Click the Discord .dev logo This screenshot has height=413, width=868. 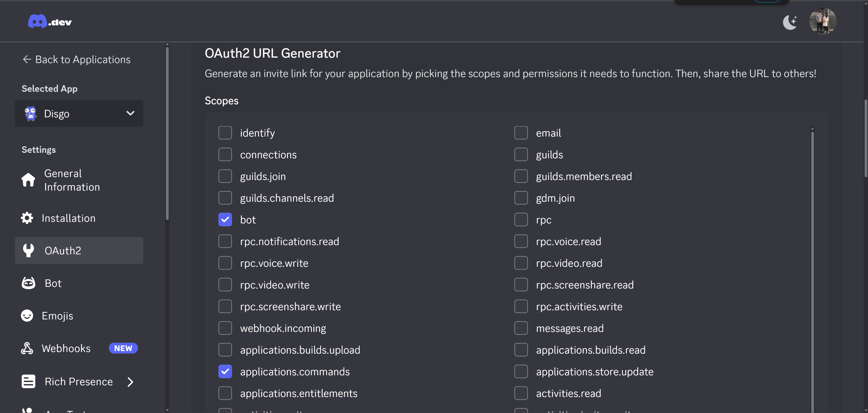click(50, 21)
